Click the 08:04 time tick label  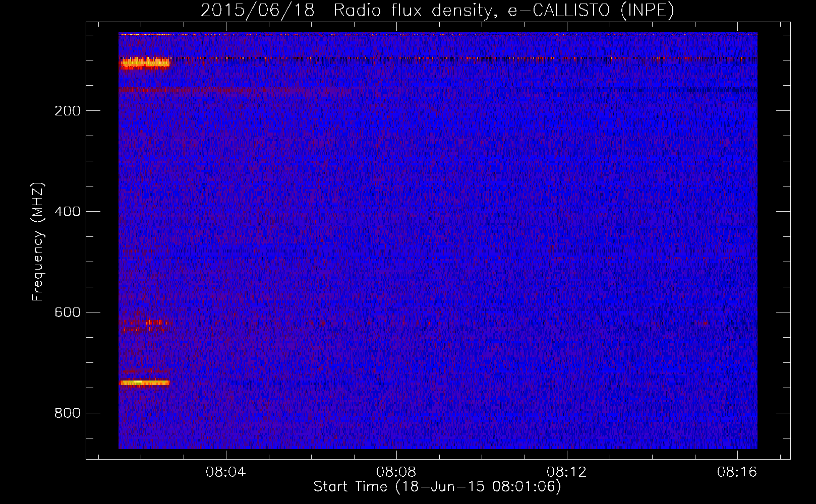pyautogui.click(x=226, y=472)
